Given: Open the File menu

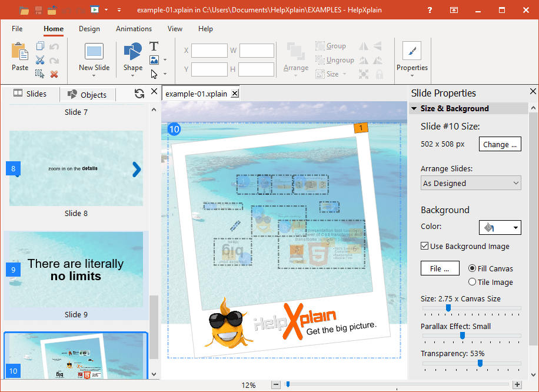Looking at the screenshot, I should (17, 29).
